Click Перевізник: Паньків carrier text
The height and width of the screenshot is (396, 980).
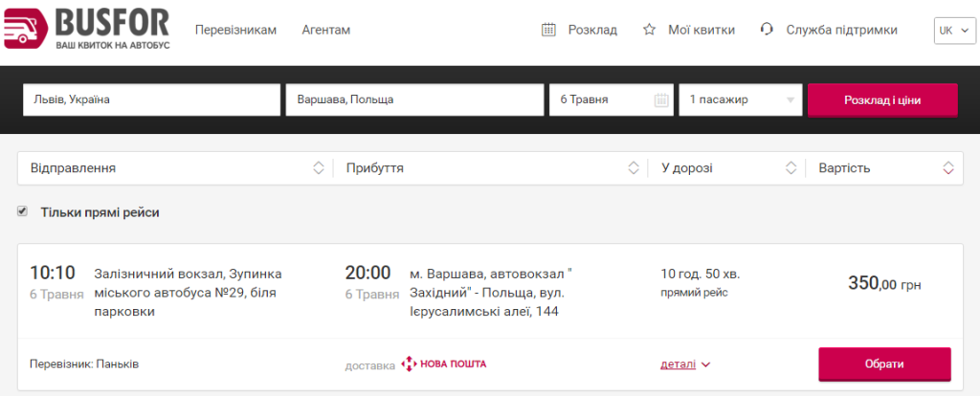[84, 364]
